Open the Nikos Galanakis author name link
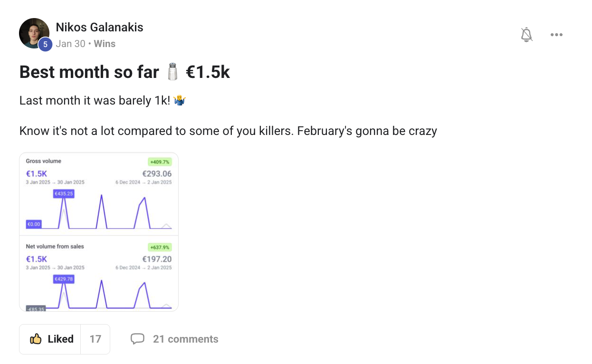The image size is (592, 364). [99, 28]
